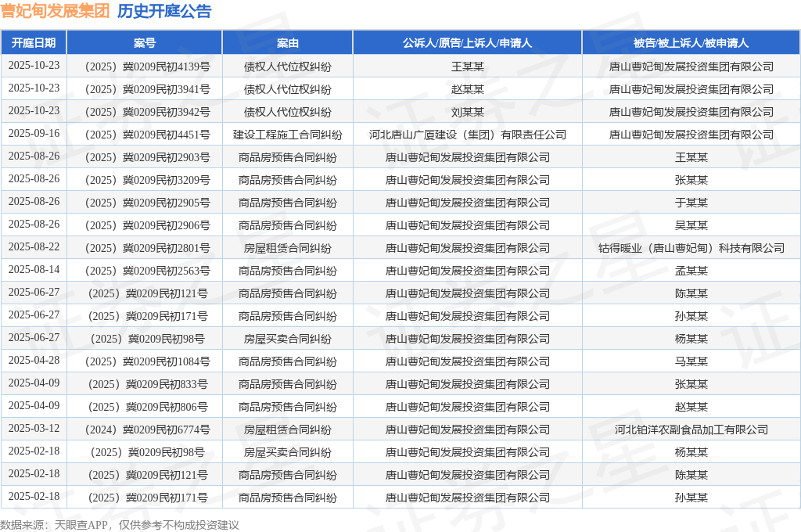Click case number (2025)冀0209民初833号
Viewport: 801px width, 532px height.
tap(148, 384)
